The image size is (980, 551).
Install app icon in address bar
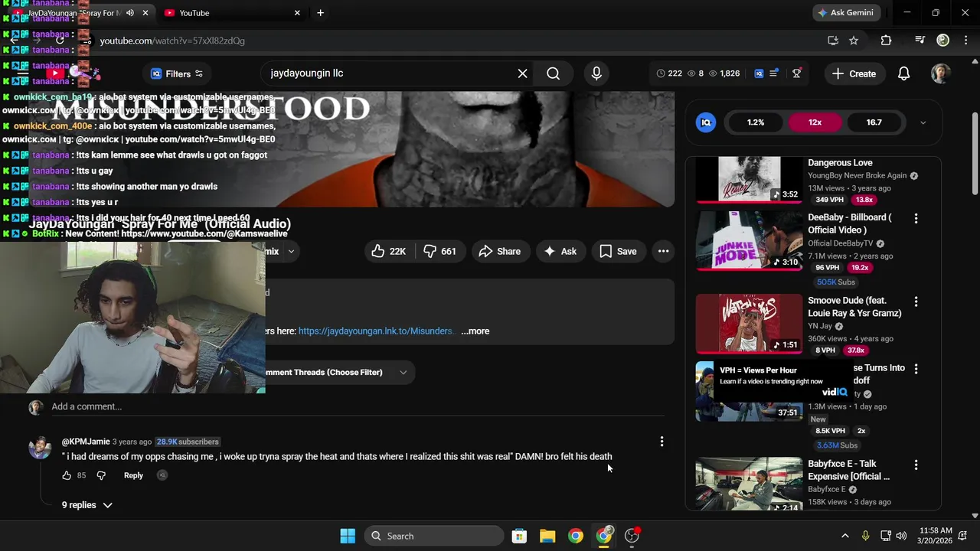tap(833, 41)
